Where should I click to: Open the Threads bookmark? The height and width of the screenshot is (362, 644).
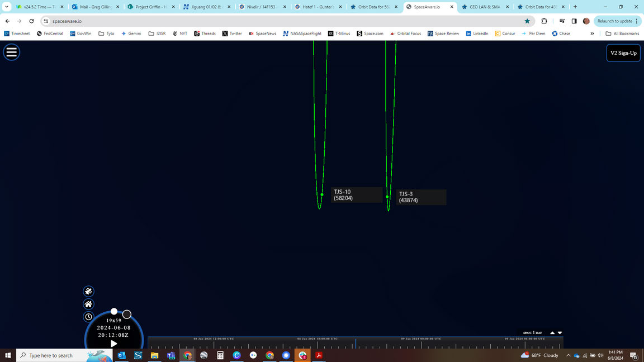click(x=205, y=34)
